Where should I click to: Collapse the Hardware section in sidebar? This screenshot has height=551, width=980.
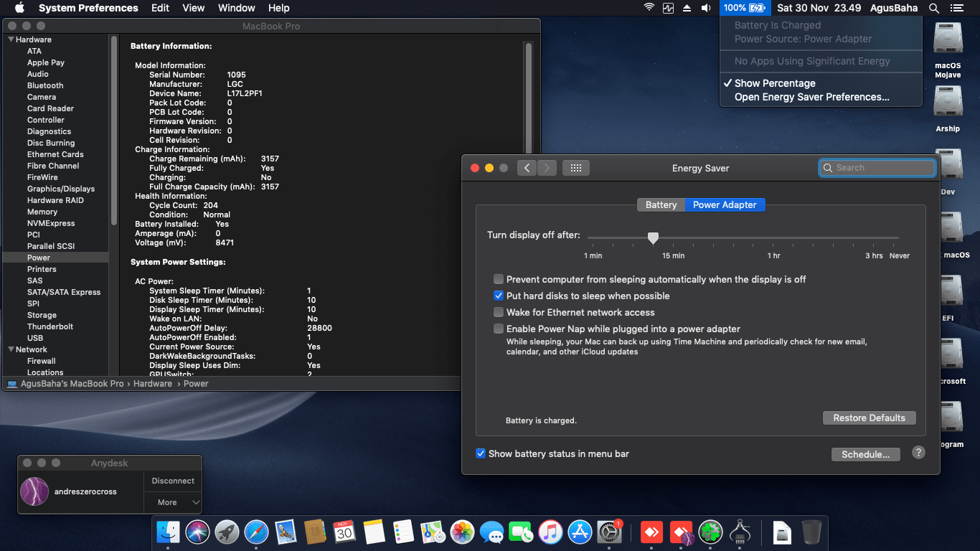11,39
